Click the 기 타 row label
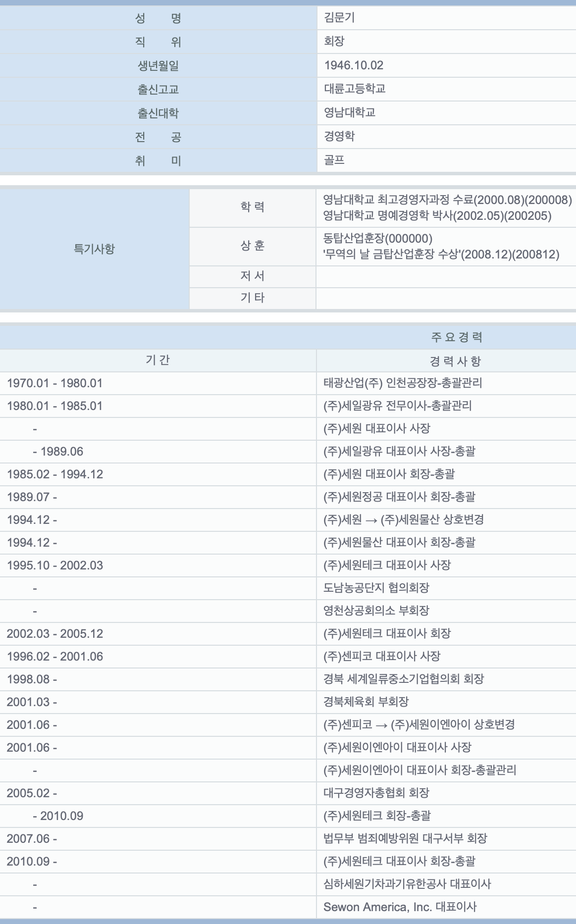Viewport: 576px width, 924px height. (253, 298)
